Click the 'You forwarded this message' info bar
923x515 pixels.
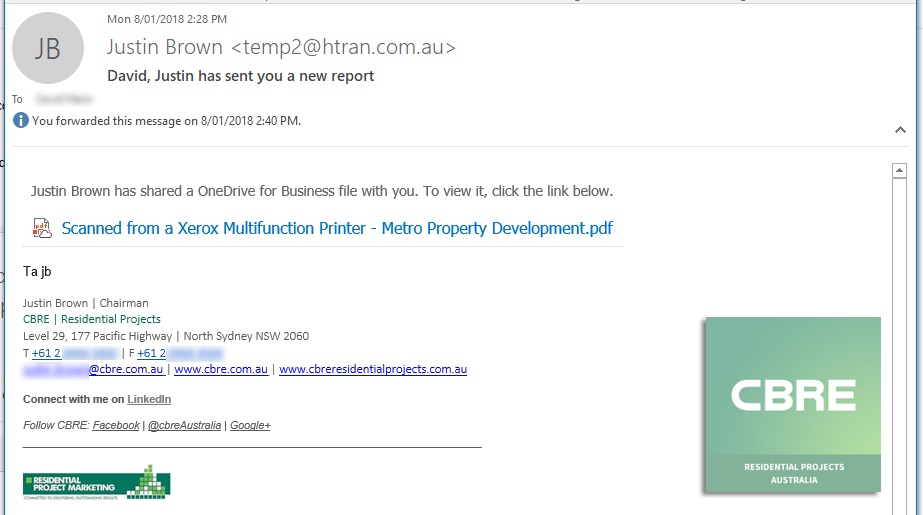166,121
